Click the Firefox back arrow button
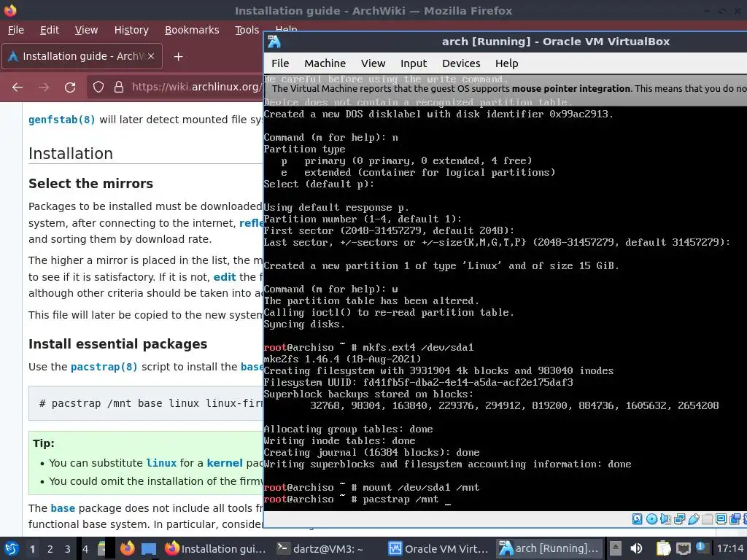 18,87
